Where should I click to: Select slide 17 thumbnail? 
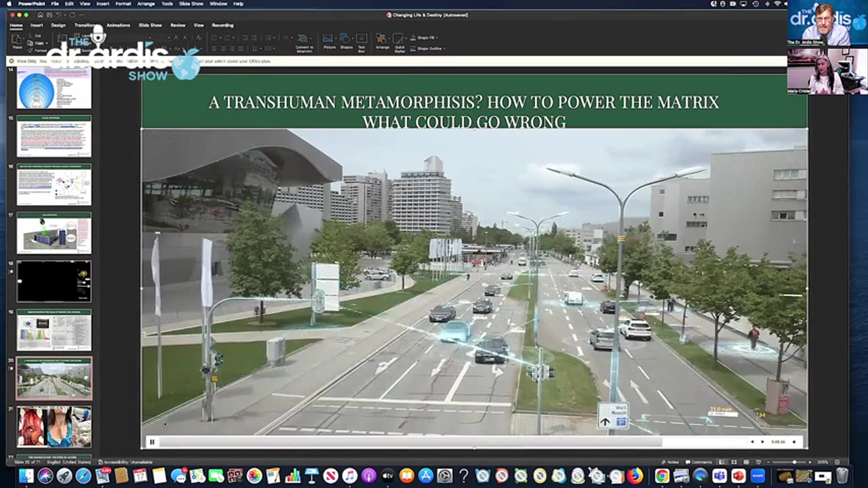54,233
